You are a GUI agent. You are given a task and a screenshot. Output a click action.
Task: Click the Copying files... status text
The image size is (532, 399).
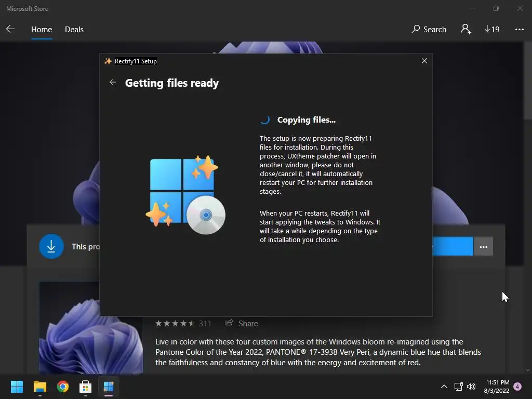click(307, 120)
